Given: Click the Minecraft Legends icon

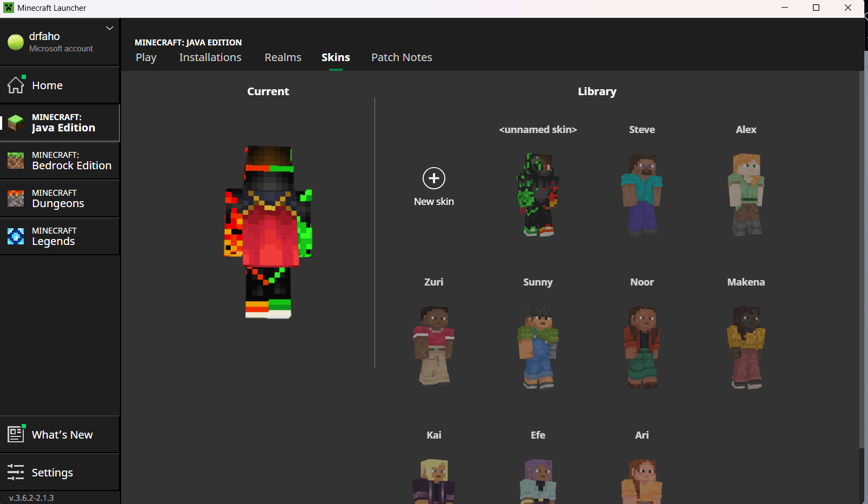Looking at the screenshot, I should 16,236.
